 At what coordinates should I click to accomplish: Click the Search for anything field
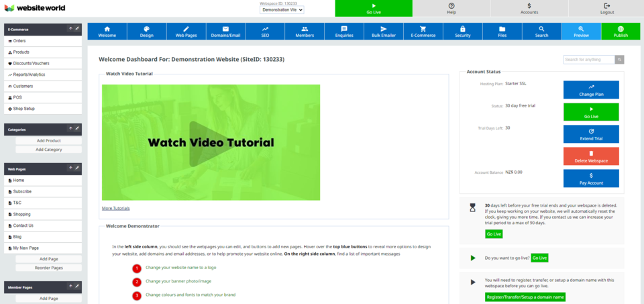(589, 60)
